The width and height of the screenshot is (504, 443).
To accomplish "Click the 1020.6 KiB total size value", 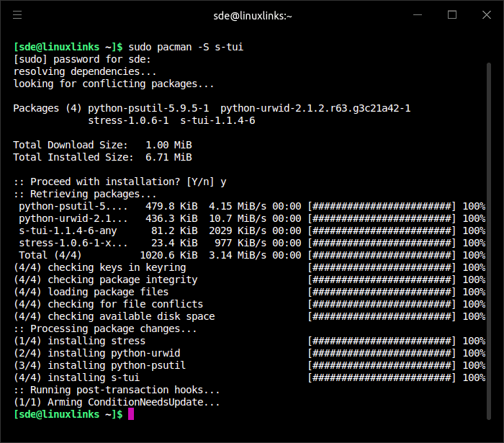I will tap(168, 255).
